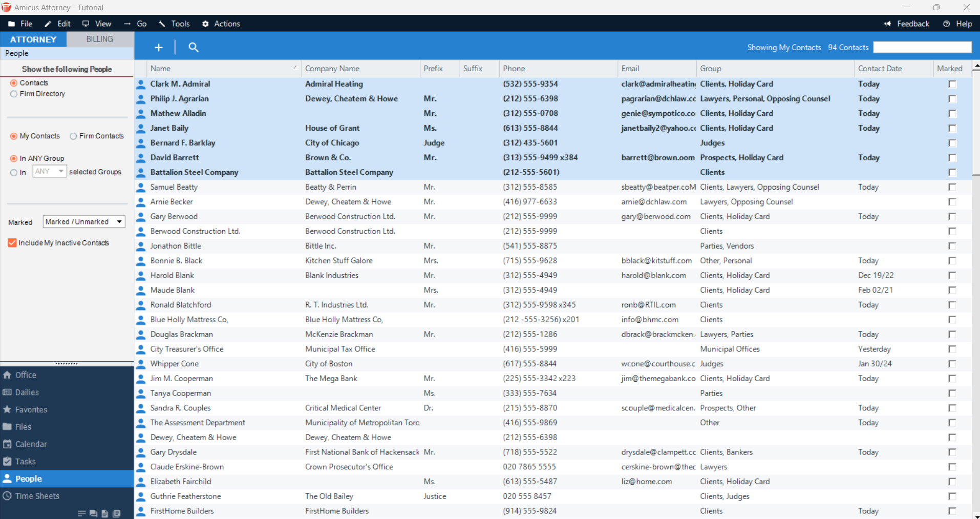The width and height of the screenshot is (980, 519).
Task: Sort by the Prefix column header
Action: [439, 69]
